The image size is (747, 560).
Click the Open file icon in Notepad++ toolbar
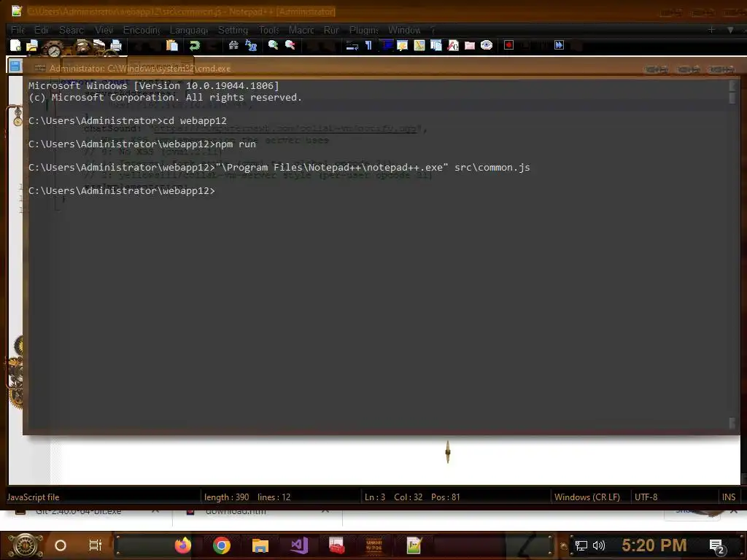[x=32, y=45]
